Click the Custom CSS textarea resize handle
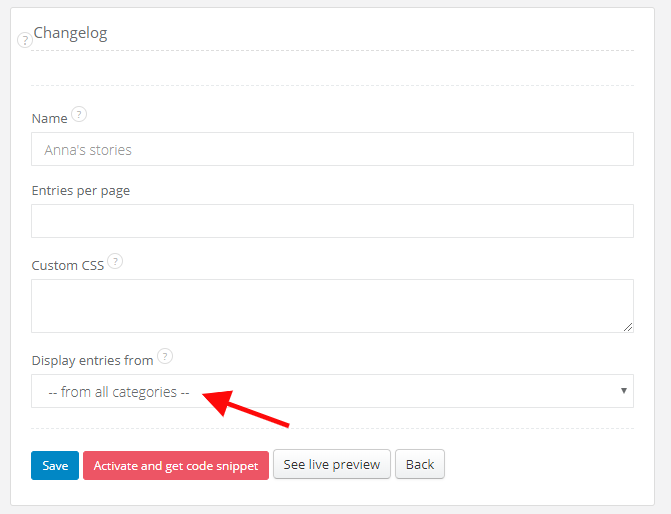671x514 pixels. coord(627,326)
